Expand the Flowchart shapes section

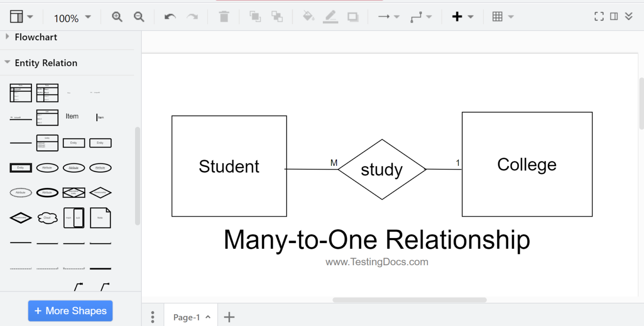(x=36, y=37)
